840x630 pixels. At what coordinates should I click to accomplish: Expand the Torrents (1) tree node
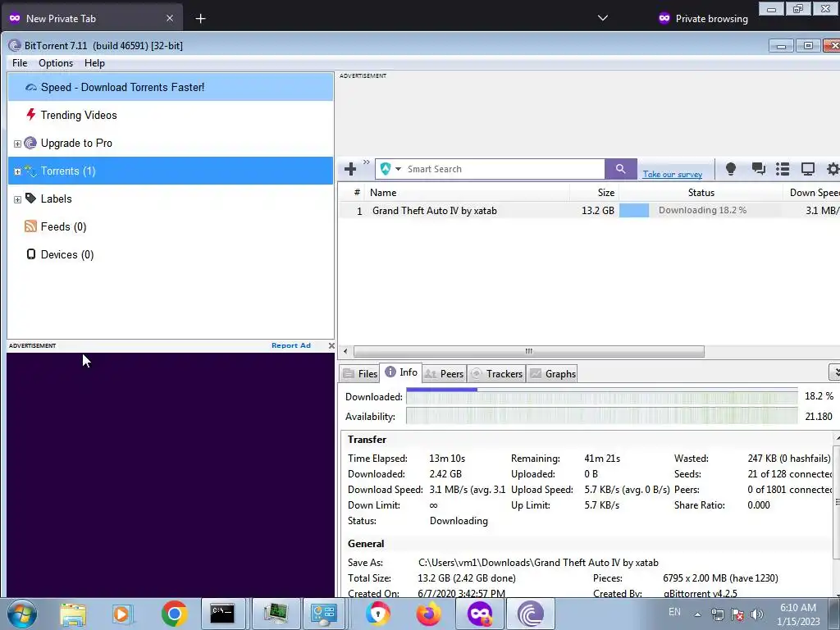tap(18, 171)
